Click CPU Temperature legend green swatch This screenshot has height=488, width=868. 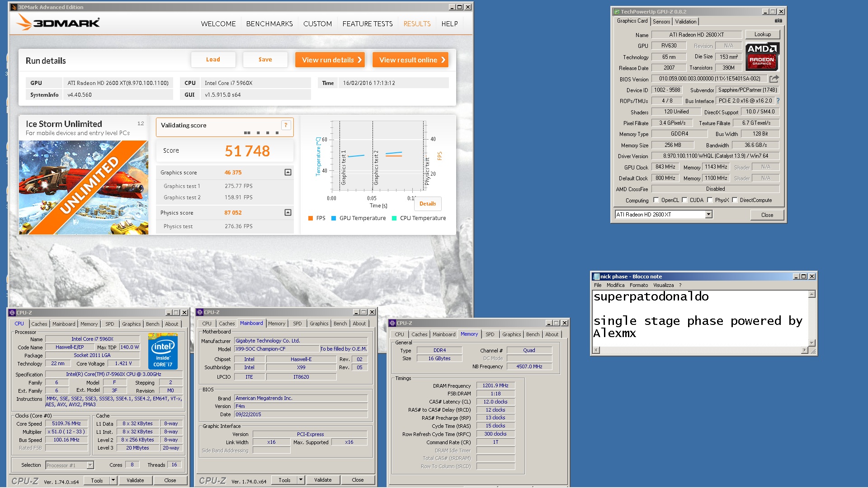[394, 218]
